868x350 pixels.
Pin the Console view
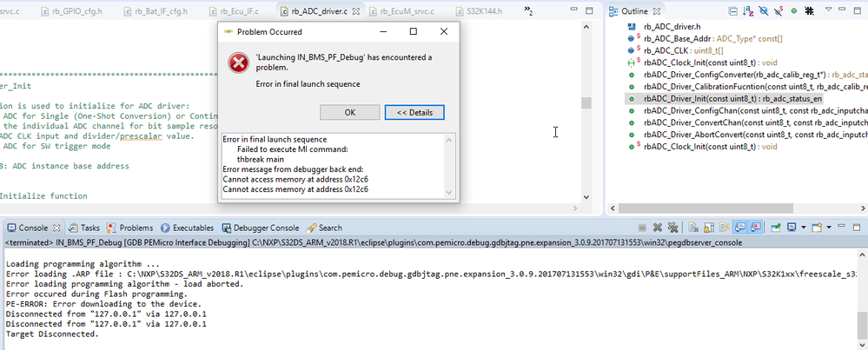(x=776, y=228)
